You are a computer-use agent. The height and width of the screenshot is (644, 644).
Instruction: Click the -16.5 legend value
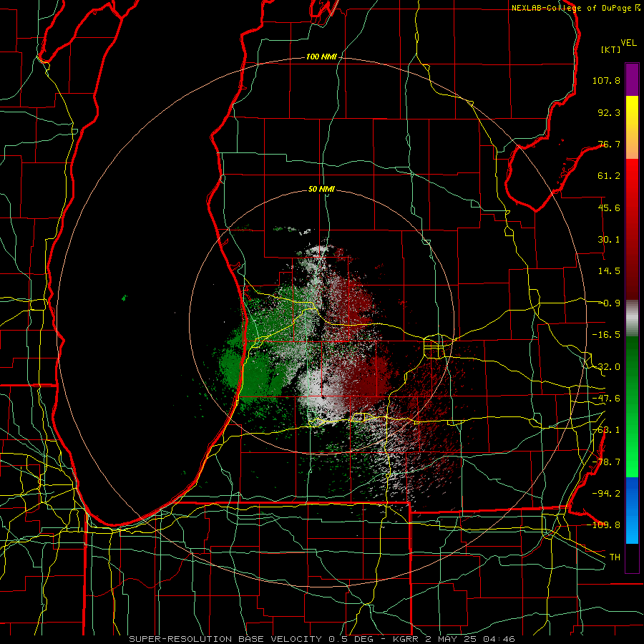coord(606,335)
